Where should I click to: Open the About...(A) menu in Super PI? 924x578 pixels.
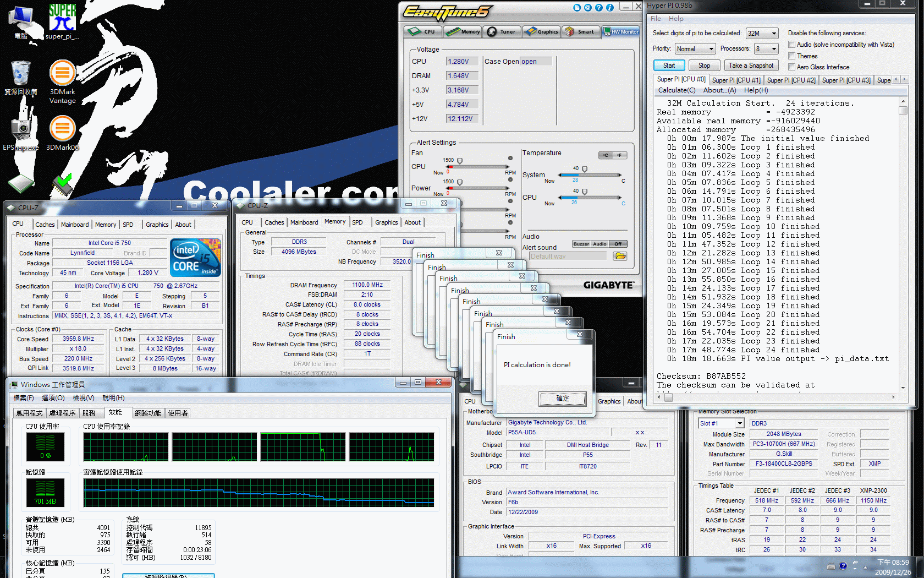[719, 90]
